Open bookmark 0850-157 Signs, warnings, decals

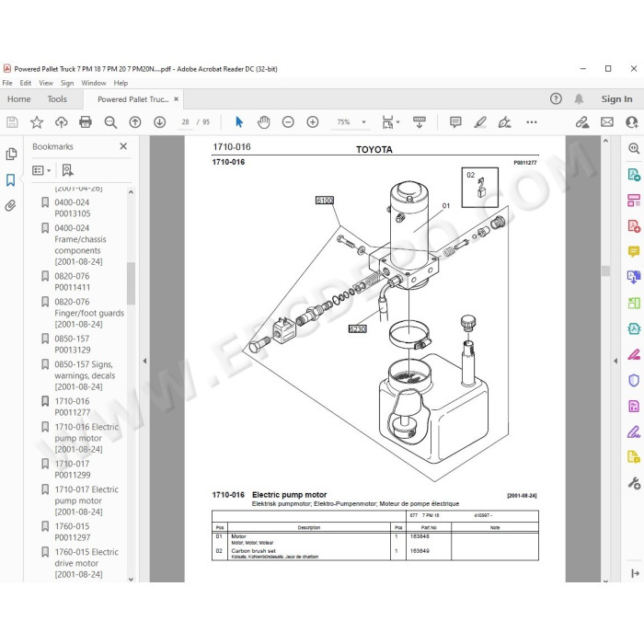[x=85, y=375]
